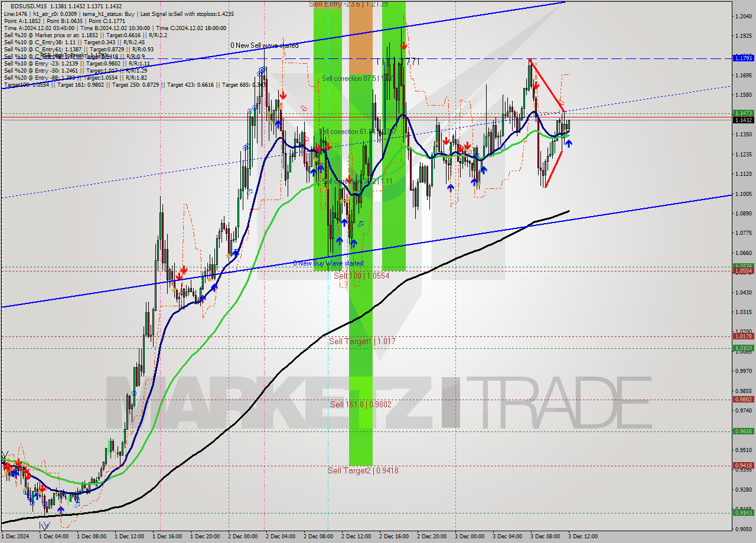Click red 0.9802 price tag

[x=743, y=399]
